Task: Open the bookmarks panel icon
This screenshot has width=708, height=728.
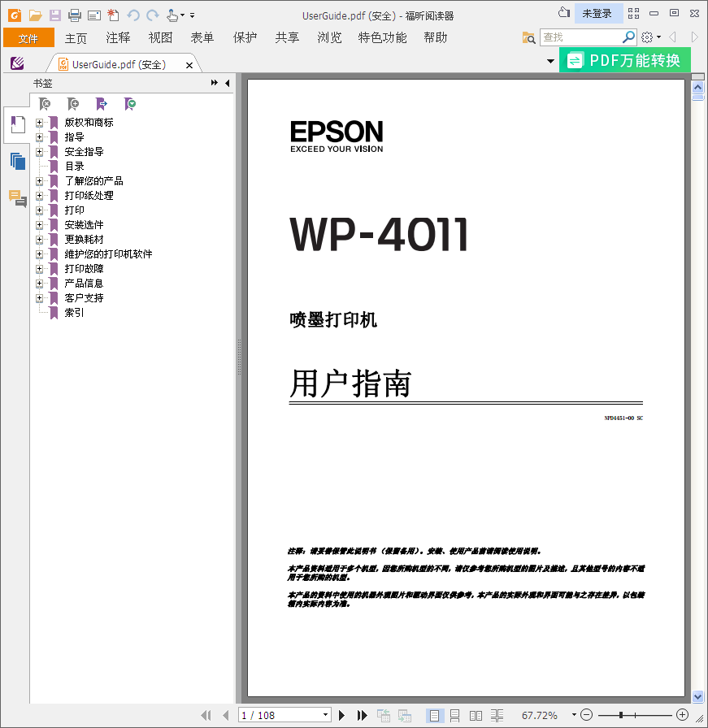Action: 18,124
